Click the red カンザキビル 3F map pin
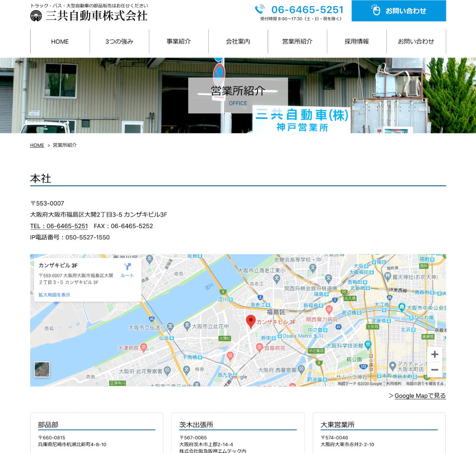Viewport: 476px width, 453px height. click(x=251, y=321)
